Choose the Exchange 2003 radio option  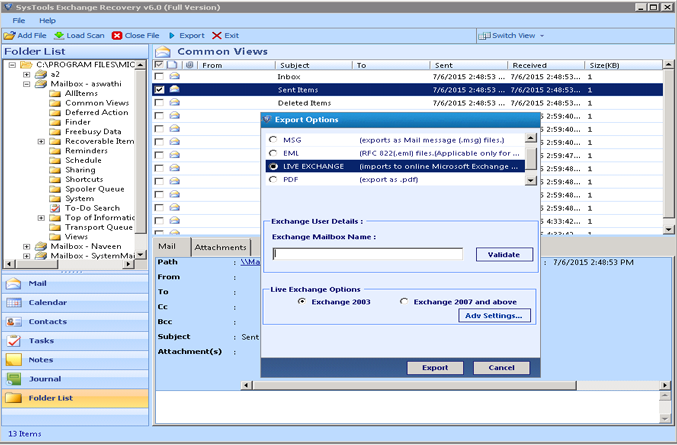click(302, 301)
